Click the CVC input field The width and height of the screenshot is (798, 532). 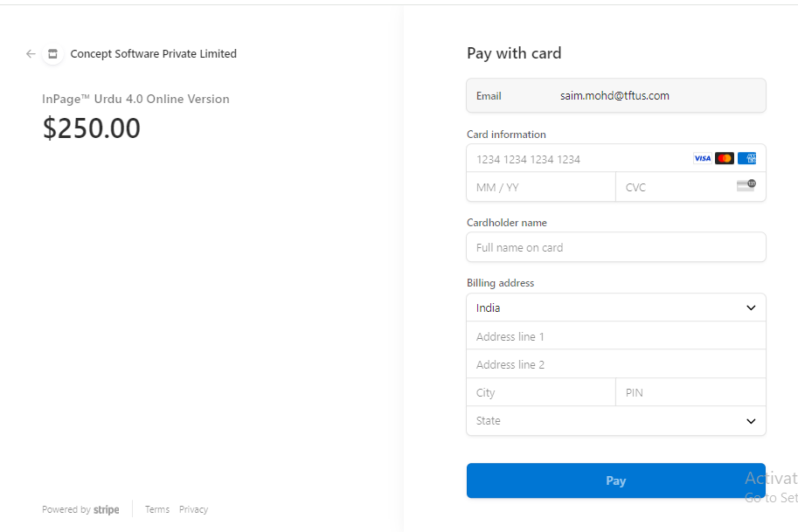[673, 187]
